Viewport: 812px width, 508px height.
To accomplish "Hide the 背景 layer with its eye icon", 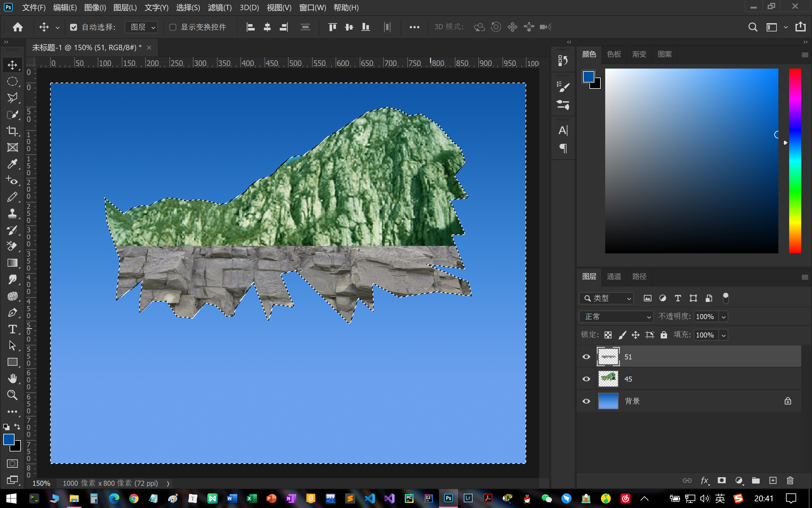I will tap(586, 401).
